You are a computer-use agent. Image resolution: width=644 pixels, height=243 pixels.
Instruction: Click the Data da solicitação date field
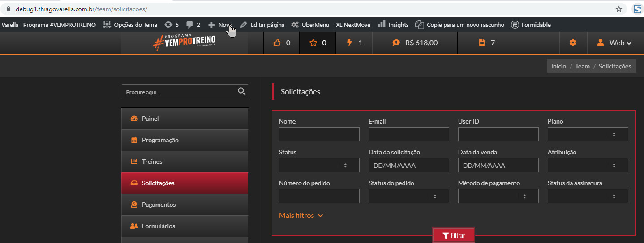408,165
